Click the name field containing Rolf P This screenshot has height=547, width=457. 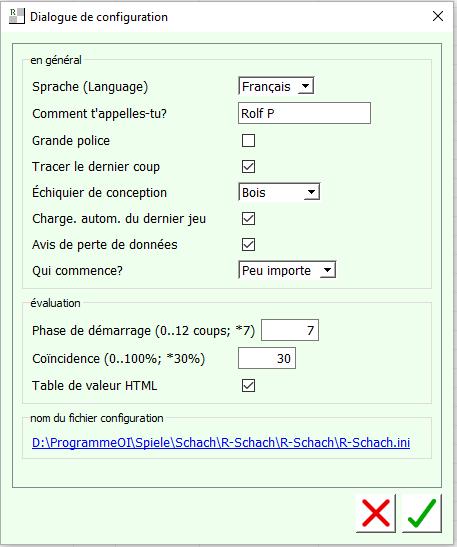pyautogui.click(x=304, y=113)
